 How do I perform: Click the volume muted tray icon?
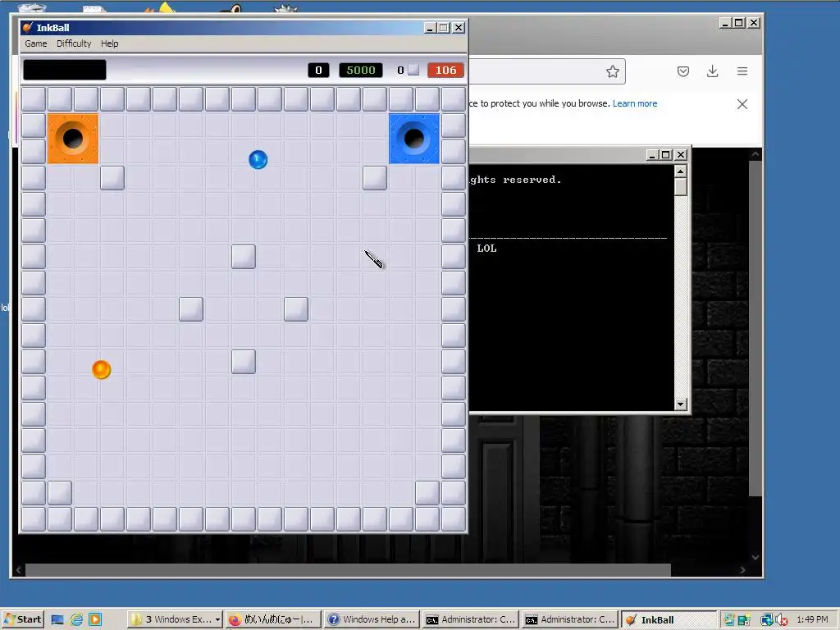tap(782, 620)
